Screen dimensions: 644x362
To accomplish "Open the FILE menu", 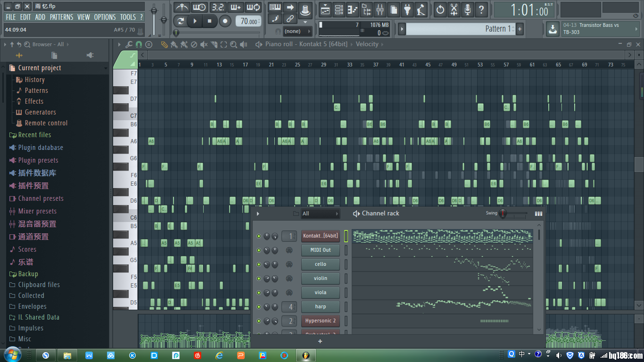I will point(11,17).
